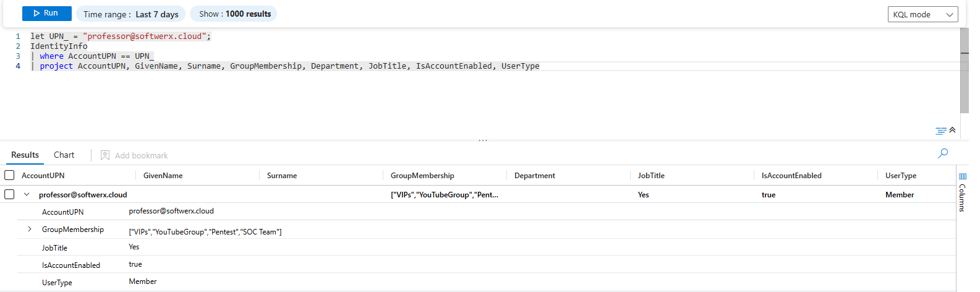Open search in results with magnifier icon
Viewport: 980px width, 292px height.
click(x=942, y=153)
